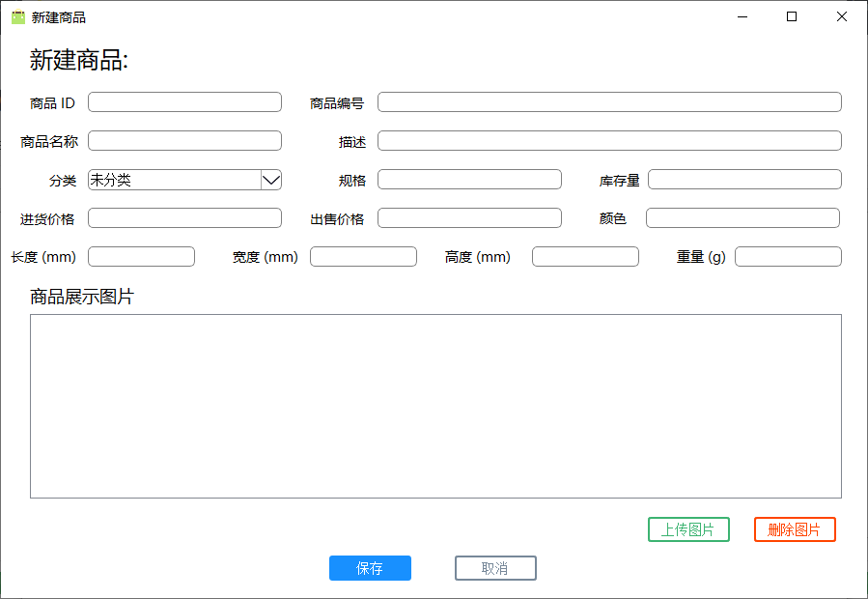Click the 宽度 (mm) input box
The image size is (868, 599).
363,257
